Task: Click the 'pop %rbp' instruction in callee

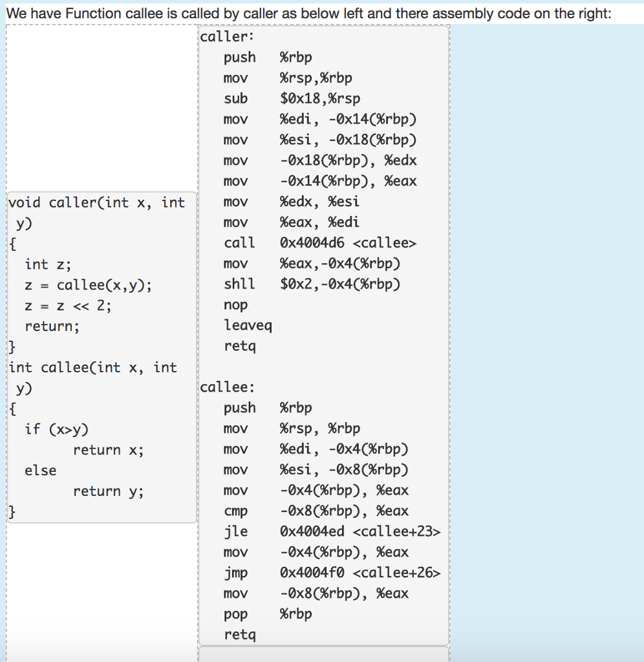Action: [268, 614]
